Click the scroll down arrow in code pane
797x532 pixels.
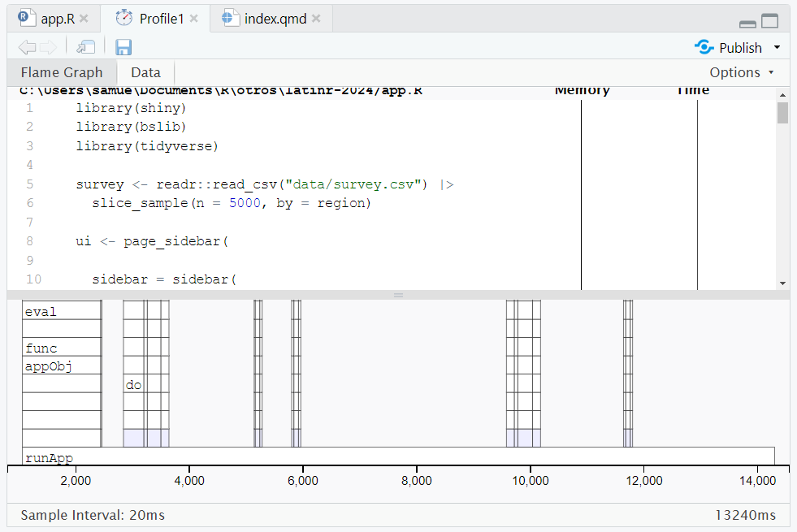(x=782, y=283)
